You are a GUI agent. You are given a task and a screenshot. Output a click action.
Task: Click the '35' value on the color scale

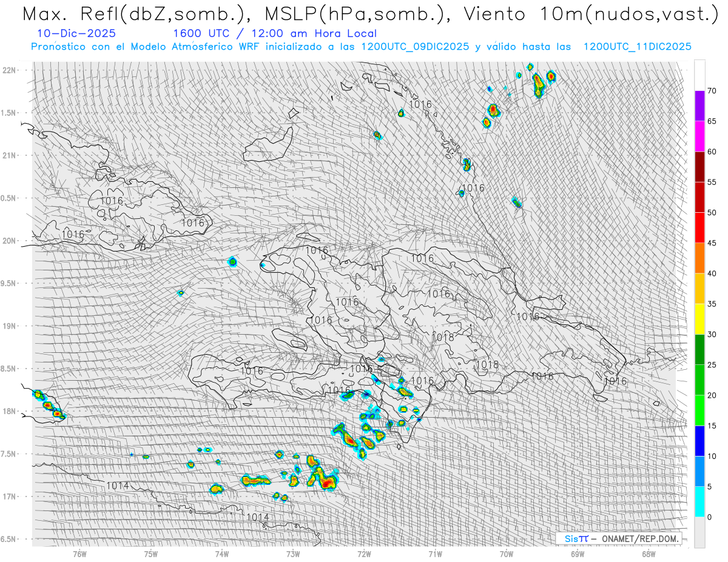click(x=712, y=304)
